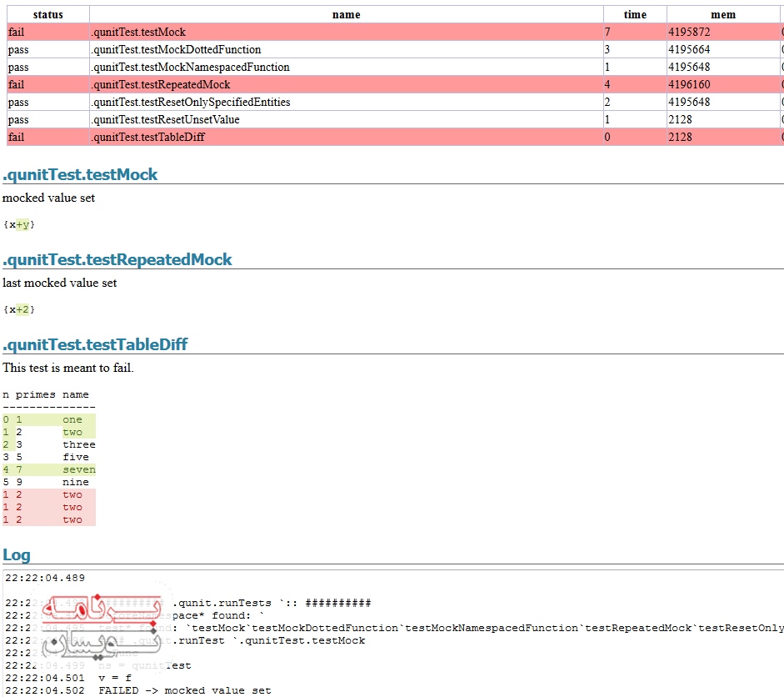Click the 'mem' column header

point(722,14)
